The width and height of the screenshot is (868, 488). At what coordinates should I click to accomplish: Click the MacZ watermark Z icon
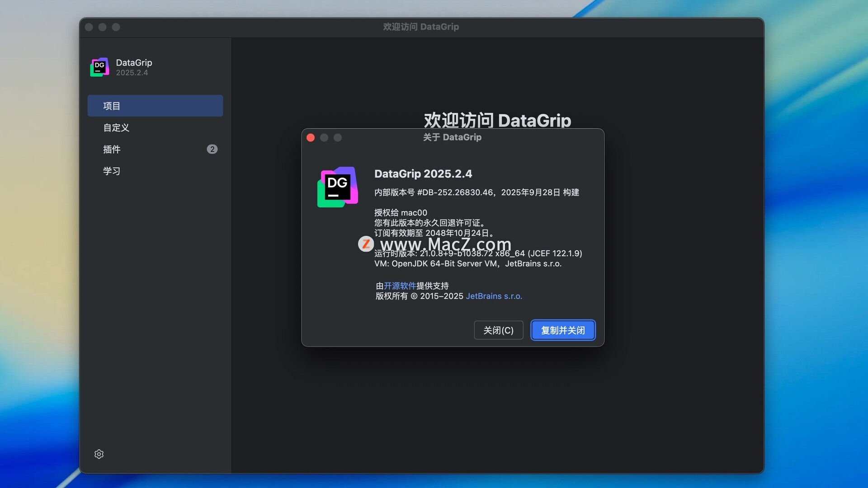coord(366,244)
